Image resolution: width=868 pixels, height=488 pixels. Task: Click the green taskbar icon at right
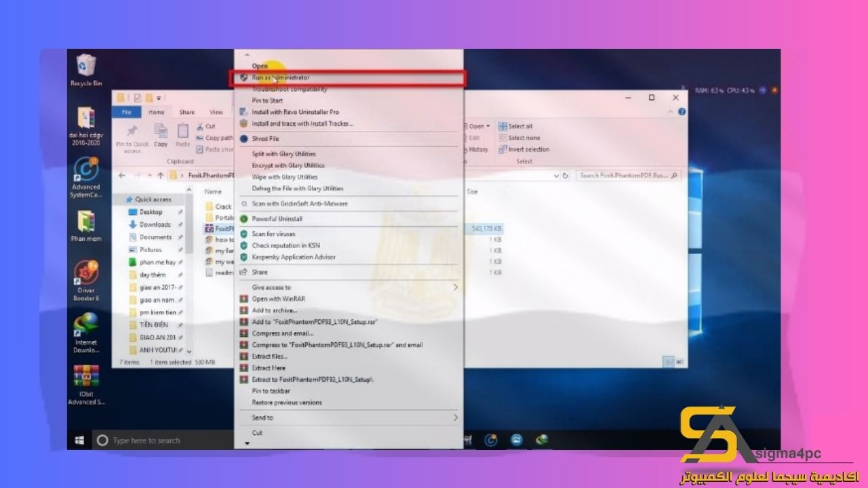[540, 440]
